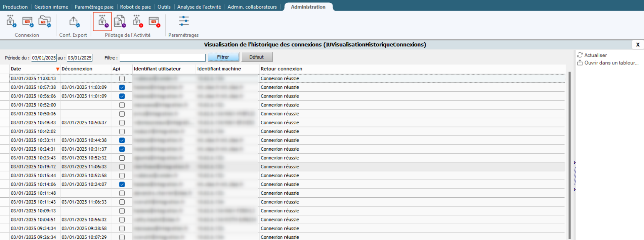Uncheck the Api box for 10:57:38 row
Viewport: 644px width, 240px height.
[x=122, y=87]
